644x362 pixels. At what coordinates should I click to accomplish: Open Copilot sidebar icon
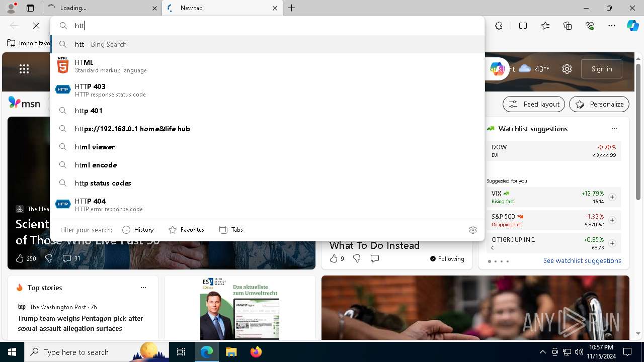pos(632,26)
